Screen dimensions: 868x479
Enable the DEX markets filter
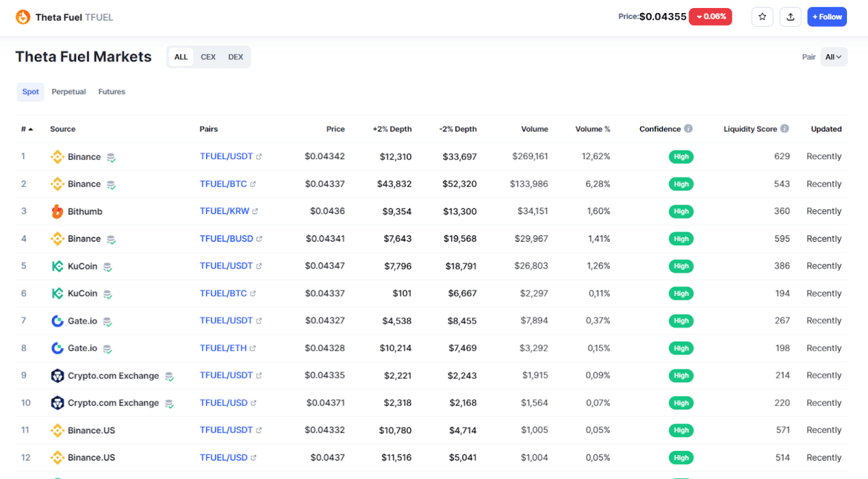click(235, 56)
